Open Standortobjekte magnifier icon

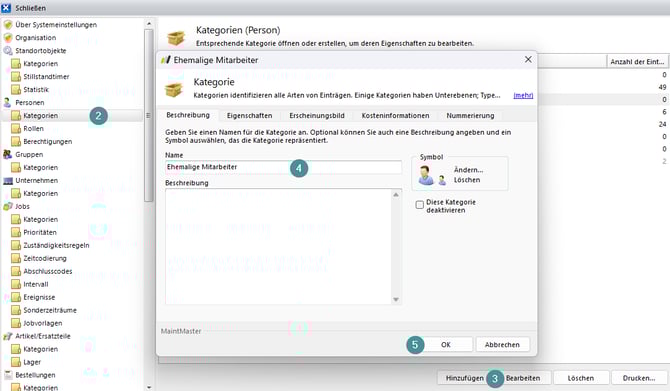(8, 50)
